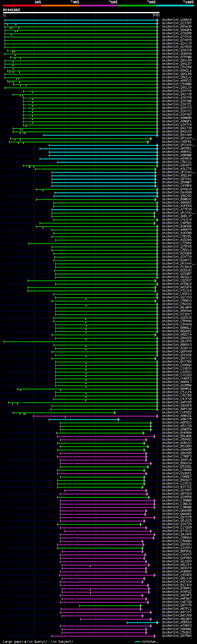
Task: Select hit label UniRef100_Q5G1J2
Action: coord(177,78)
